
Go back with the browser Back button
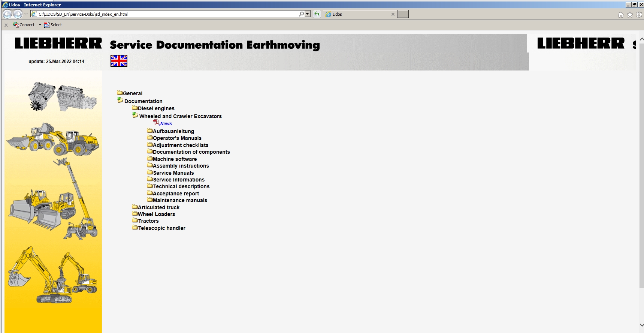tap(7, 14)
